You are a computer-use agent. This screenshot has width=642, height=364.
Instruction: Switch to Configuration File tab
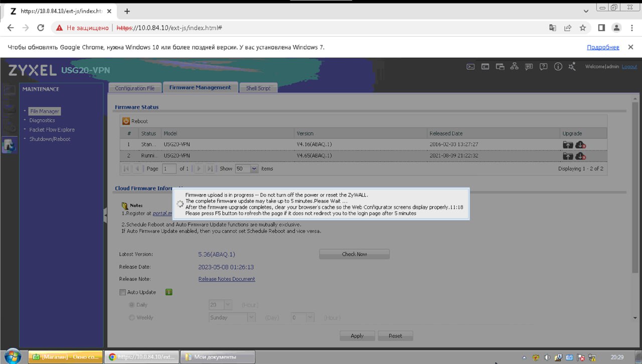pos(135,88)
